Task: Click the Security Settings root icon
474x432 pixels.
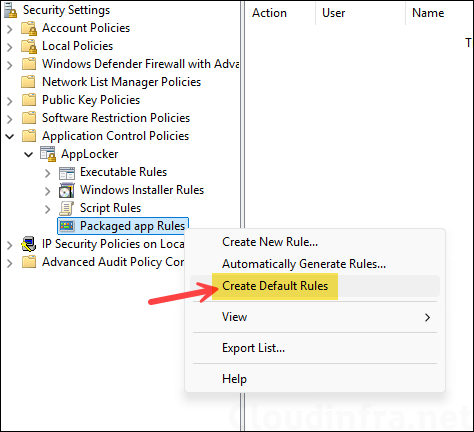Action: coord(10,10)
